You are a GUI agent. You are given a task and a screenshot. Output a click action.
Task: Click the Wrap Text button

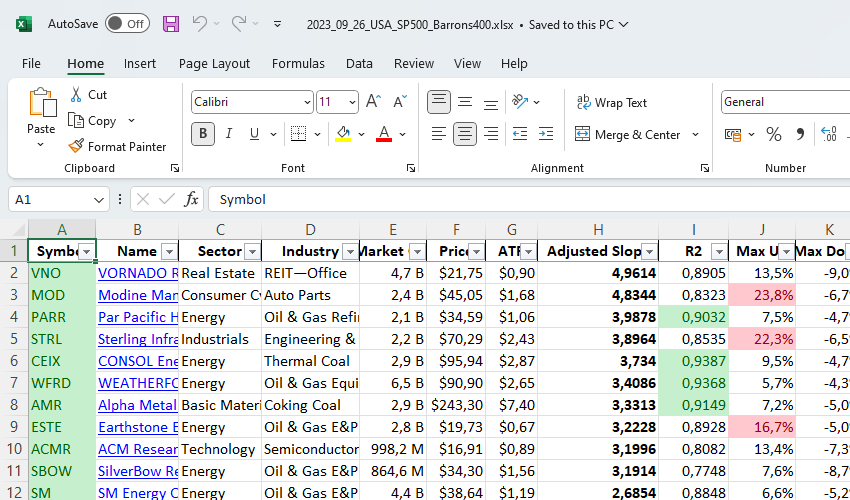[x=611, y=102]
